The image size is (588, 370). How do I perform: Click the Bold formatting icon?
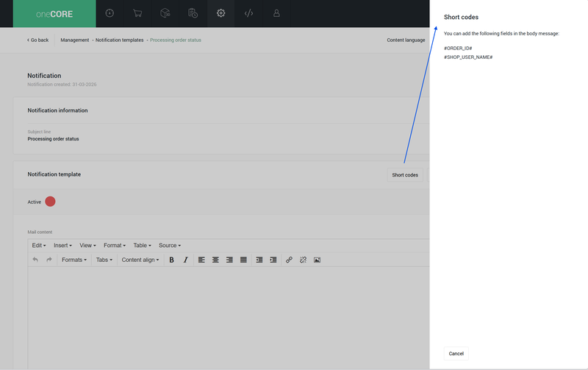[171, 260]
